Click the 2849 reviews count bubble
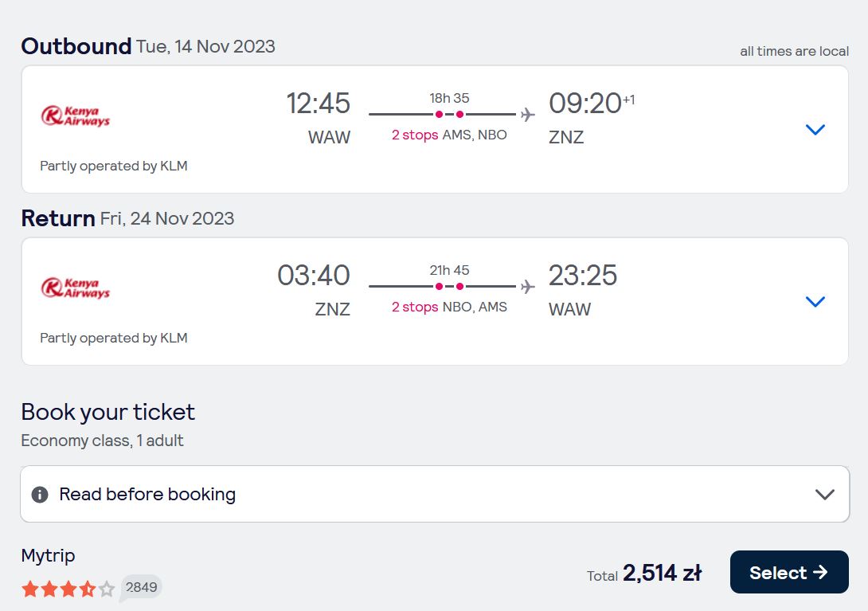The image size is (868, 611). point(141,587)
